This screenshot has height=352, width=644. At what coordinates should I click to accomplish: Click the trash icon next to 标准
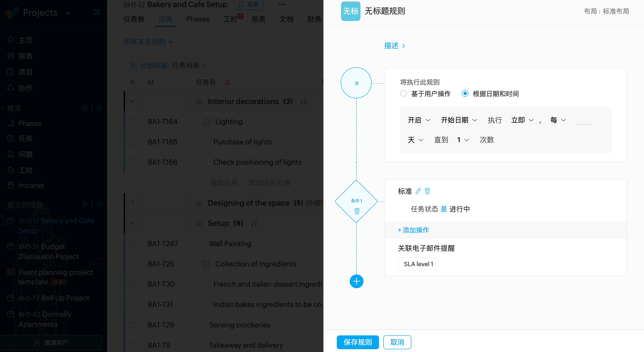coord(427,191)
